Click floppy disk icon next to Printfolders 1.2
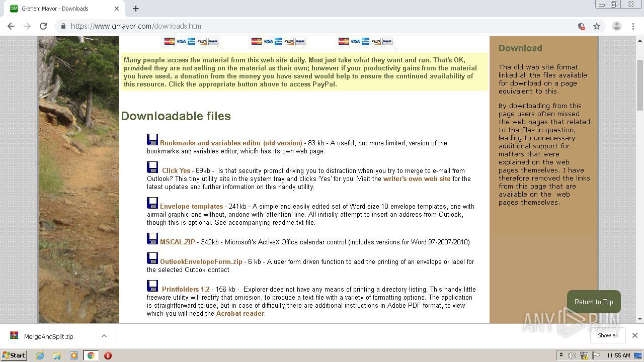 [152, 286]
